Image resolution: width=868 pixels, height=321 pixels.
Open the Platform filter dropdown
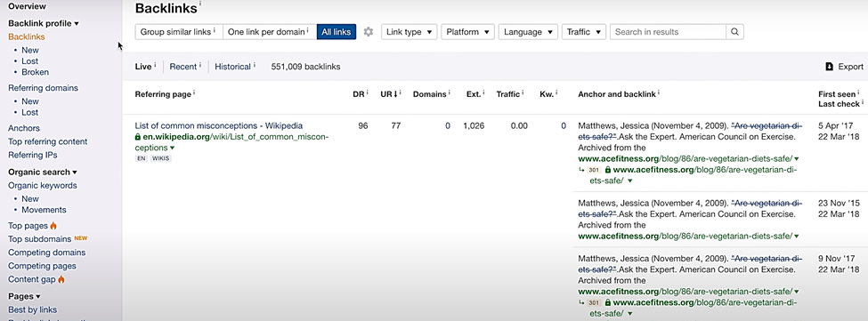[467, 32]
